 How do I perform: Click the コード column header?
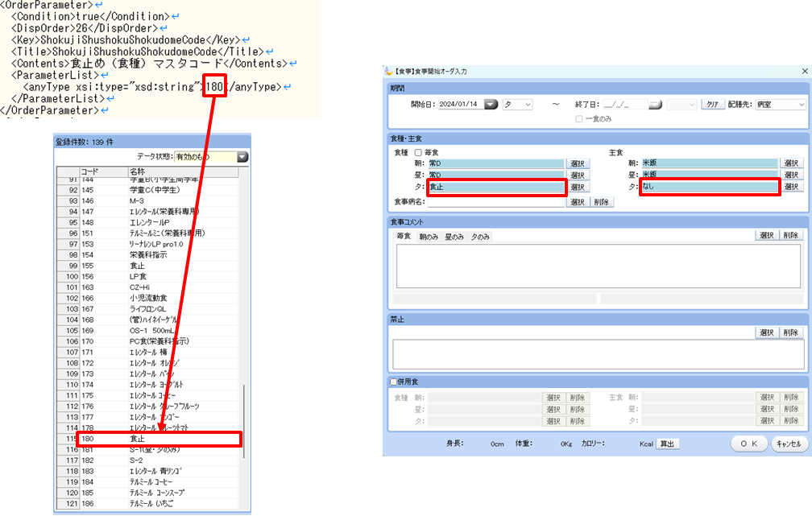[104, 171]
